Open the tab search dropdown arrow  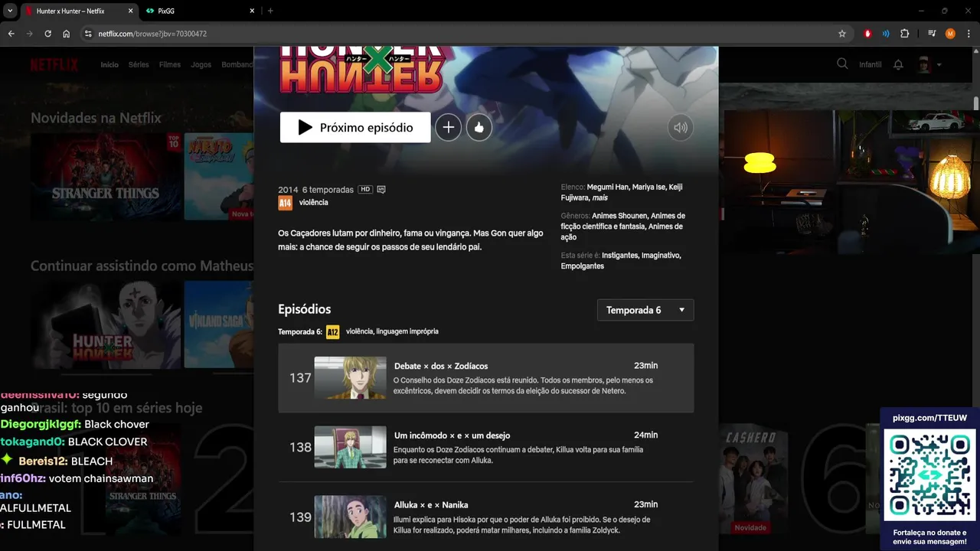(x=10, y=11)
